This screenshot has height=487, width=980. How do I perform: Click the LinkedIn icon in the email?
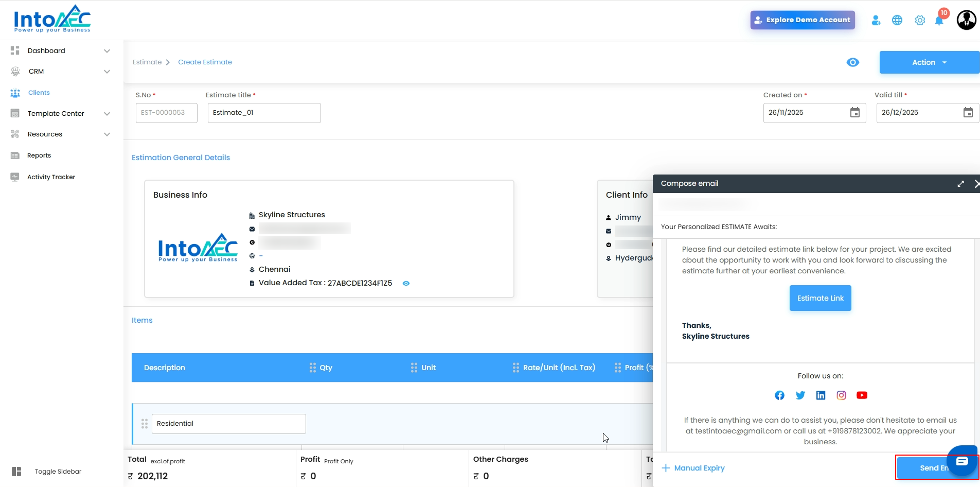(x=821, y=395)
